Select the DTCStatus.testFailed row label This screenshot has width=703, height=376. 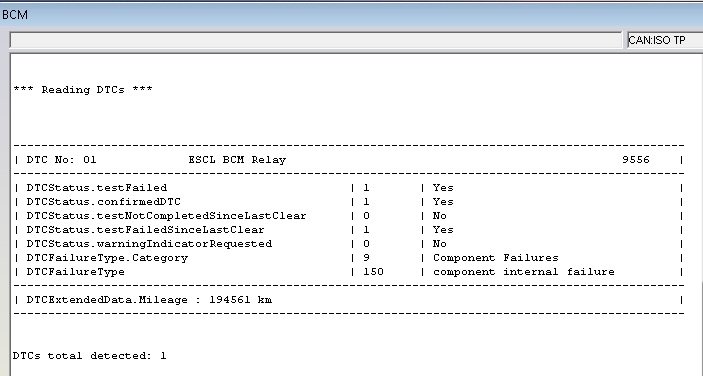(x=97, y=188)
